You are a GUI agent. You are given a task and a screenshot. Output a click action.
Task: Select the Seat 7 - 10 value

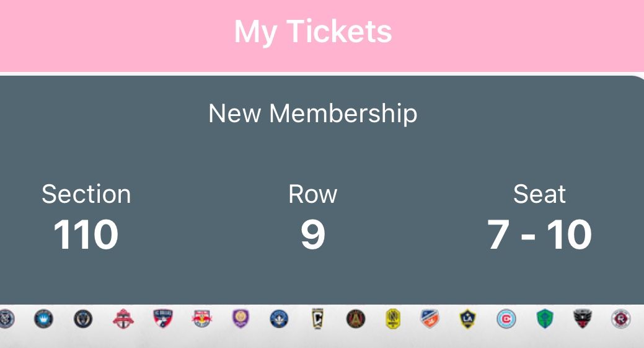pyautogui.click(x=539, y=235)
